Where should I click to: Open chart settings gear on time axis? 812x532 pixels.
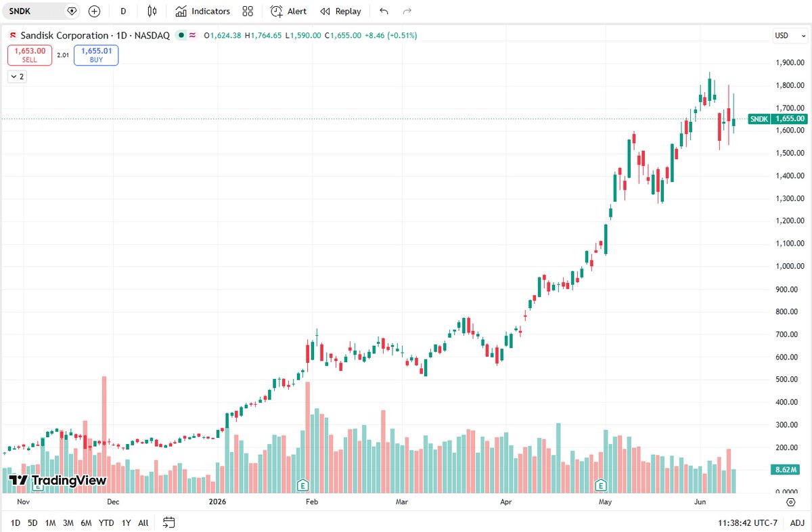tap(790, 502)
